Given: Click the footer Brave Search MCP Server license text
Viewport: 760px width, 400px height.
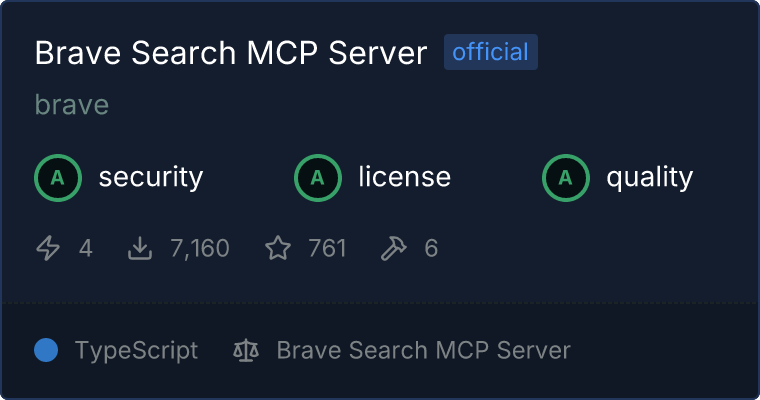Looking at the screenshot, I should tap(424, 350).
